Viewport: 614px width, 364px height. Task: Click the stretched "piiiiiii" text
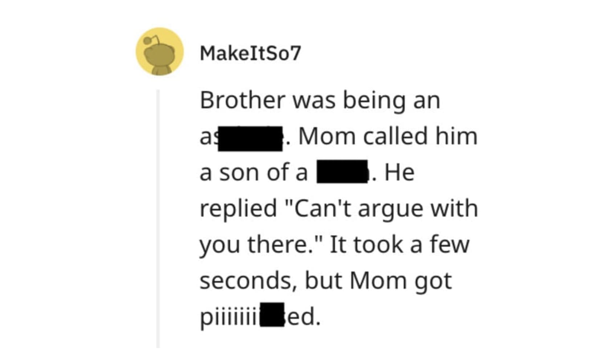pos(229,317)
